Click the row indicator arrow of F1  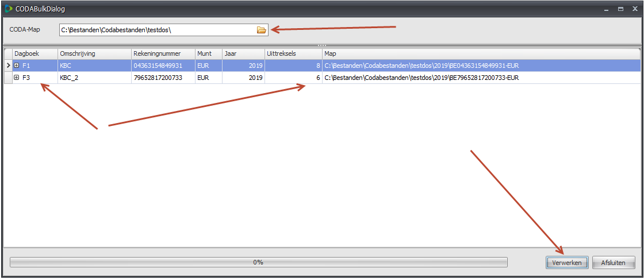[x=8, y=66]
